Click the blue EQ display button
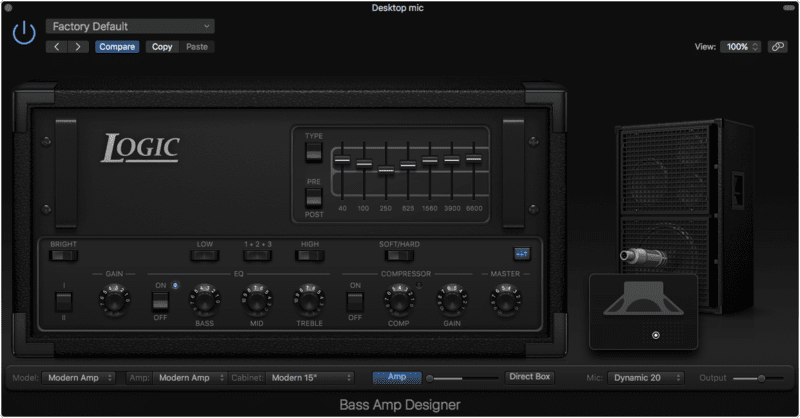 [x=521, y=254]
